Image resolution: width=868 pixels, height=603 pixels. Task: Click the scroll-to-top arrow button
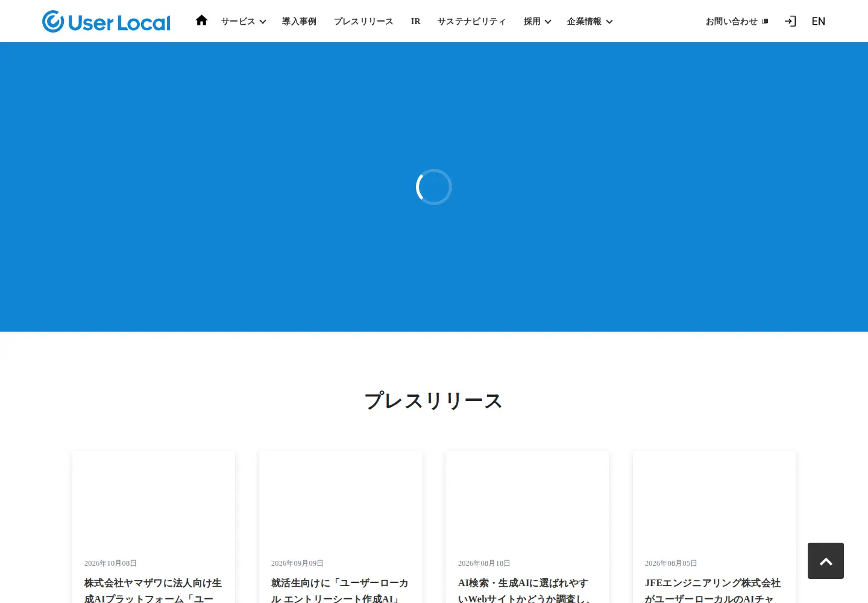(826, 561)
